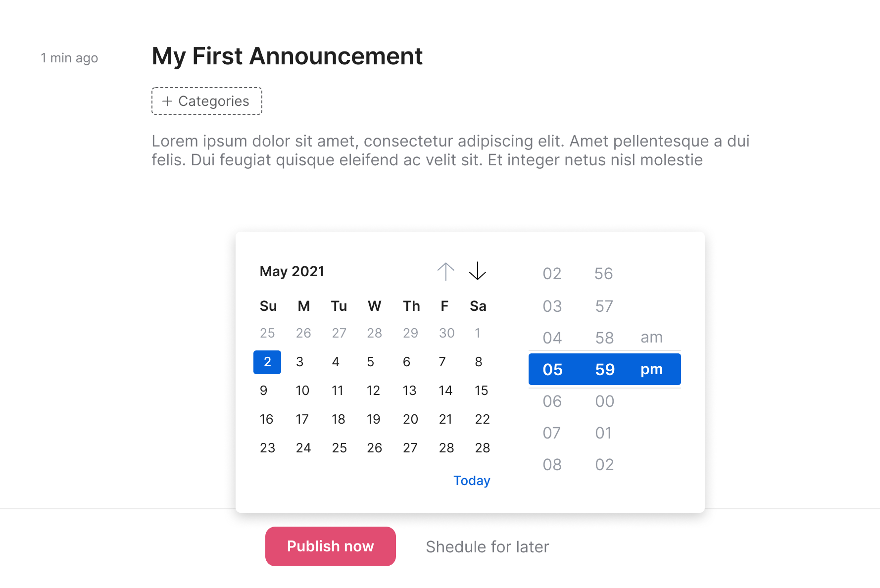880x588 pixels.
Task: Choose Shedule for later option
Action: [x=487, y=547]
